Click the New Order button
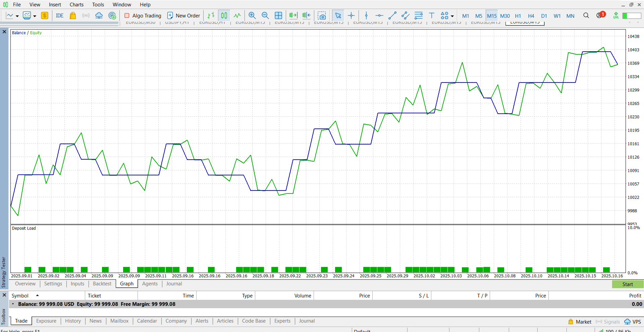This screenshot has height=332, width=644. coord(183,15)
